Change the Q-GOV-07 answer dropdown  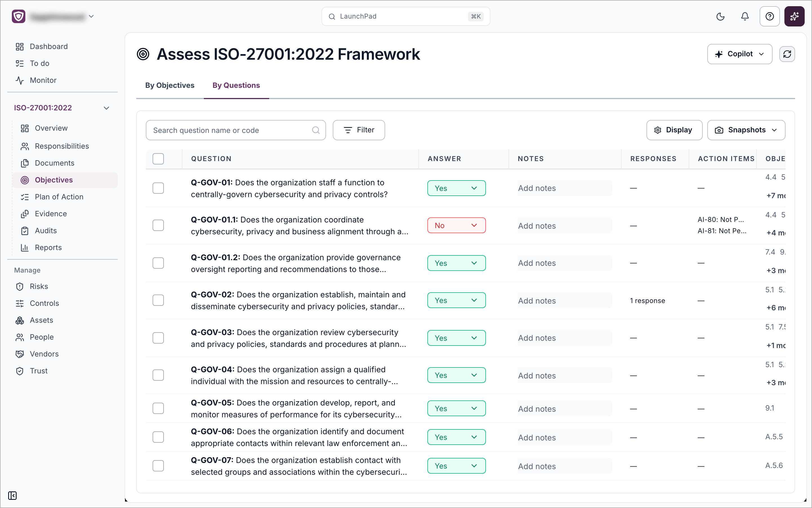pyautogui.click(x=456, y=466)
